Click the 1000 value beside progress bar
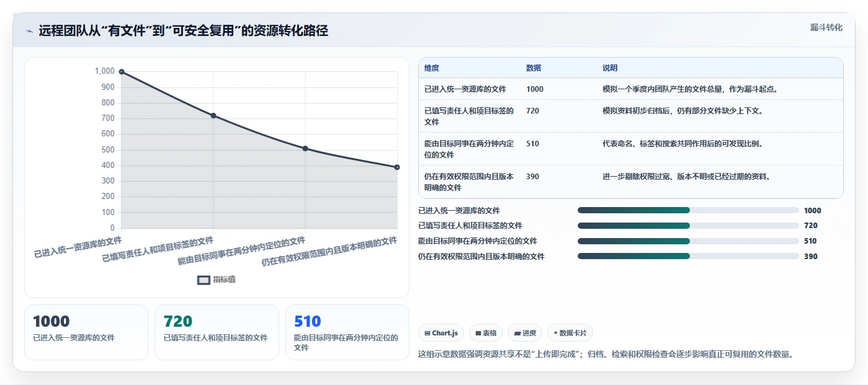 tap(812, 211)
